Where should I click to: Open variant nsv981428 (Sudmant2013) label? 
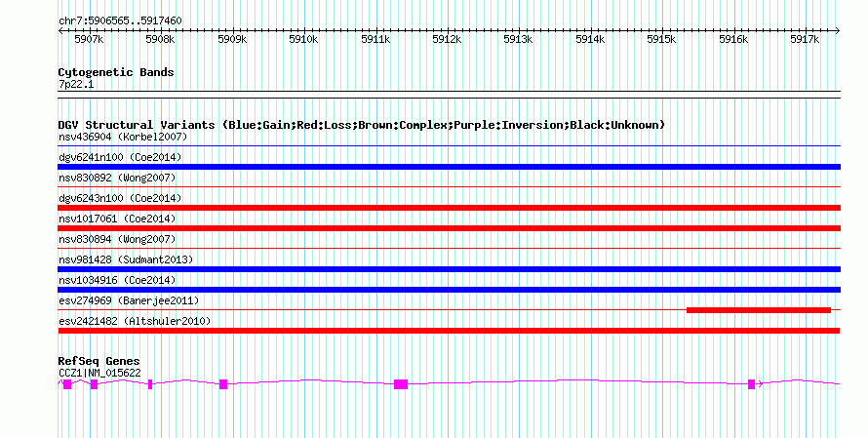click(126, 259)
